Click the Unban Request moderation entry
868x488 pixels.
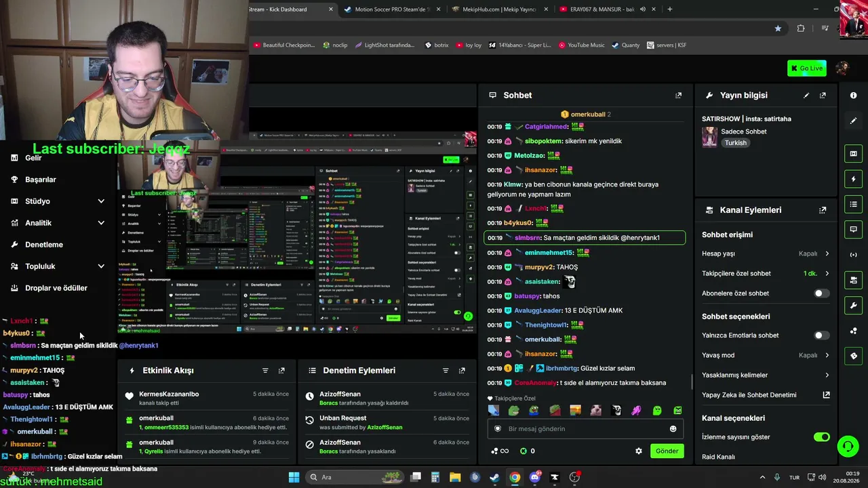(x=387, y=423)
